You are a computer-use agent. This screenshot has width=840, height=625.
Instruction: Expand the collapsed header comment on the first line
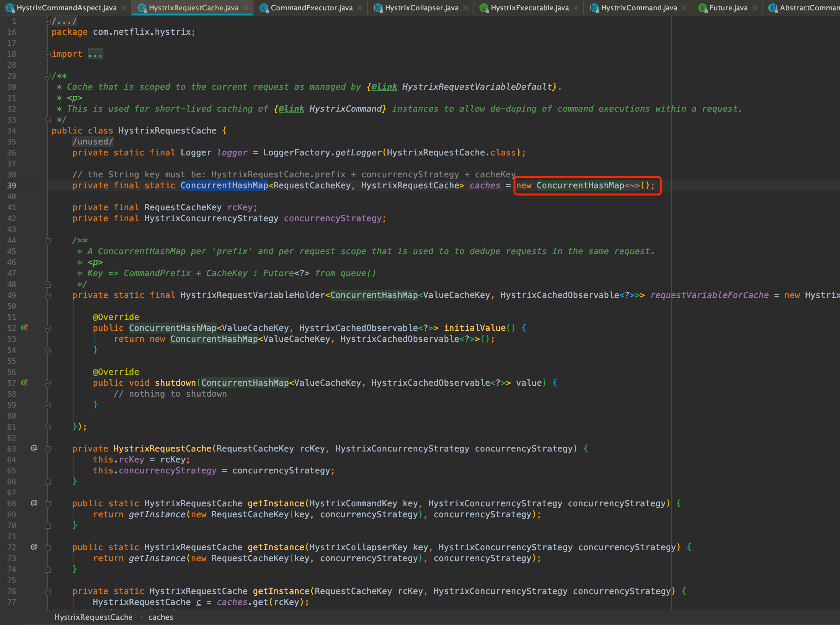click(x=48, y=22)
